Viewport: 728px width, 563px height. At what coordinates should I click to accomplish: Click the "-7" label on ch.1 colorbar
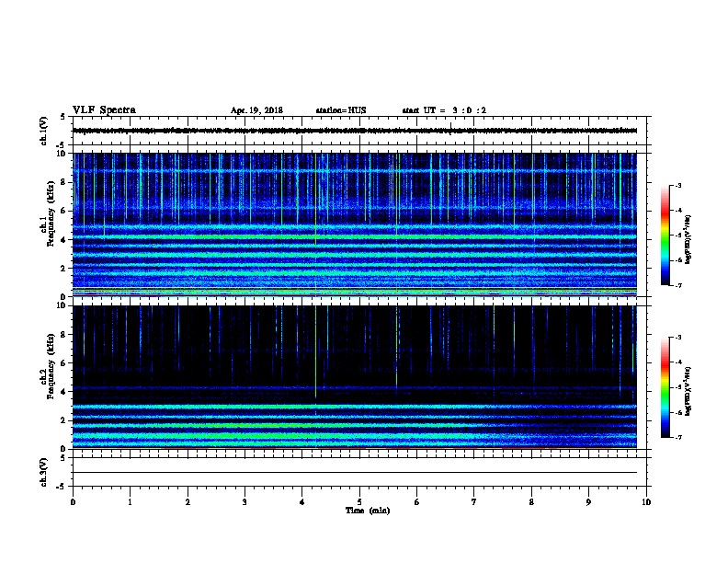(x=677, y=285)
